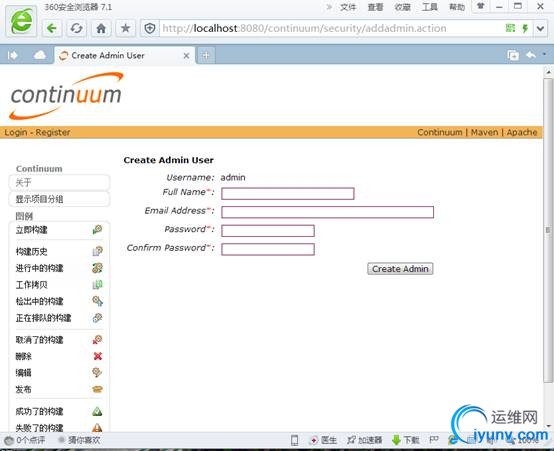Open the 帮助 menu
Image resolution: width=554 pixels, height=451 pixels.
tap(457, 7)
